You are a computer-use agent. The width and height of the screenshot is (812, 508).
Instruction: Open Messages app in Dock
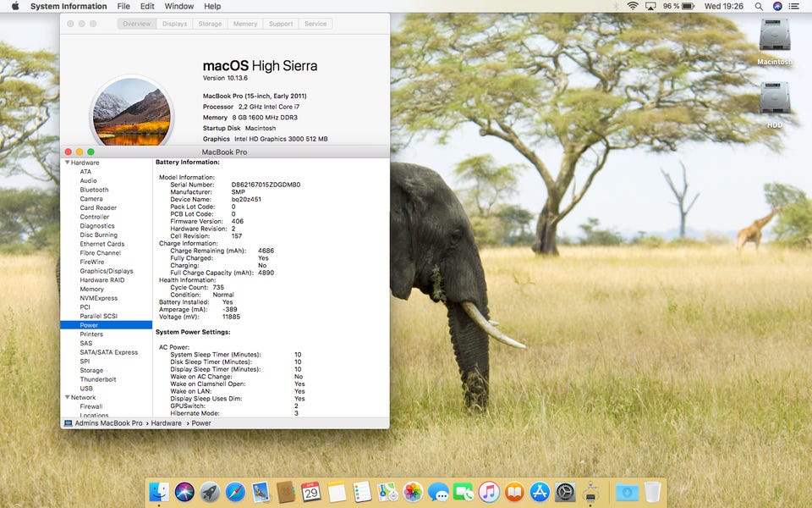tap(438, 491)
